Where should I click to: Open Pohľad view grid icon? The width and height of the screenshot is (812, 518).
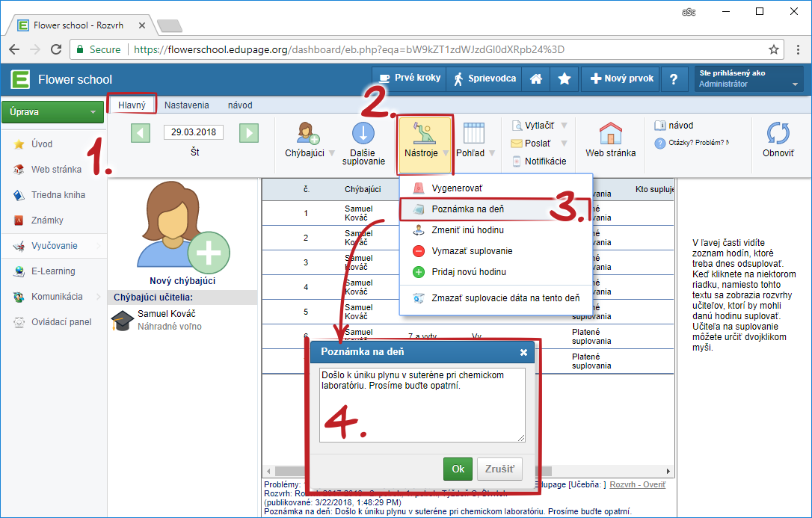[x=474, y=133]
